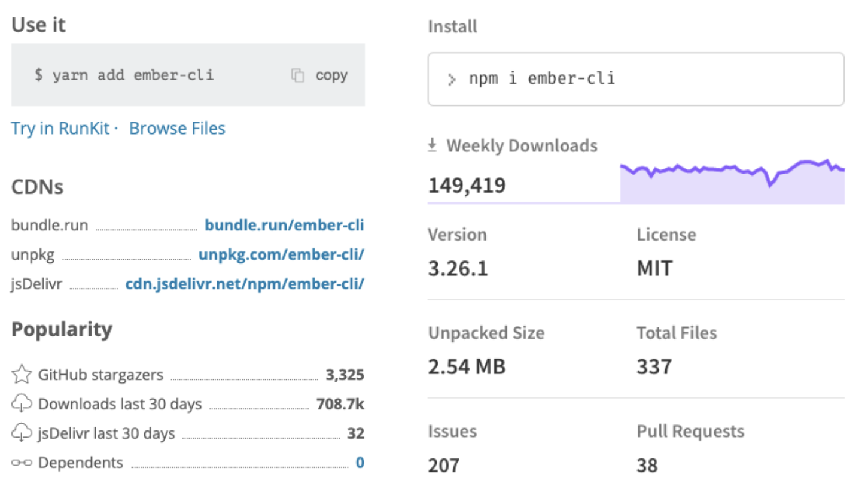Open cdn.jsdelivr.net/npm/ember-cli/ link

[x=245, y=284]
